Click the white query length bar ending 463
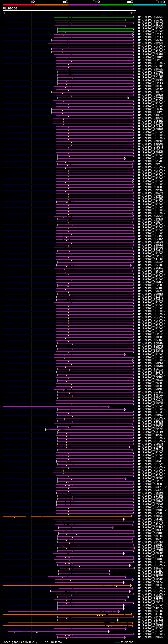This screenshot has width=168, height=644. click(69, 11)
